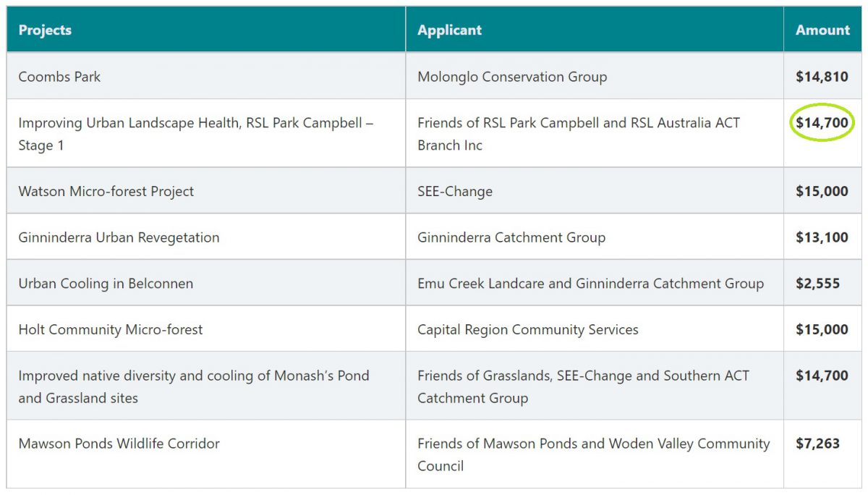This screenshot has height=495, width=868.
Task: Click the $14,810 amount for Coombs Park
Action: 822,76
